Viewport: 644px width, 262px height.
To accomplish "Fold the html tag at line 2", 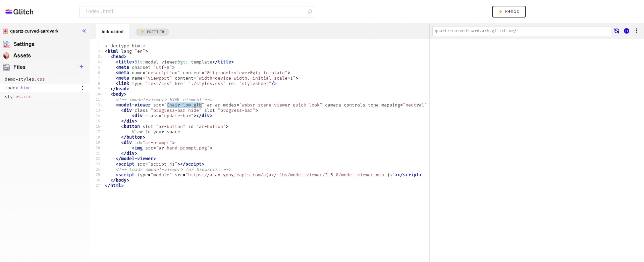I will click(x=102, y=51).
